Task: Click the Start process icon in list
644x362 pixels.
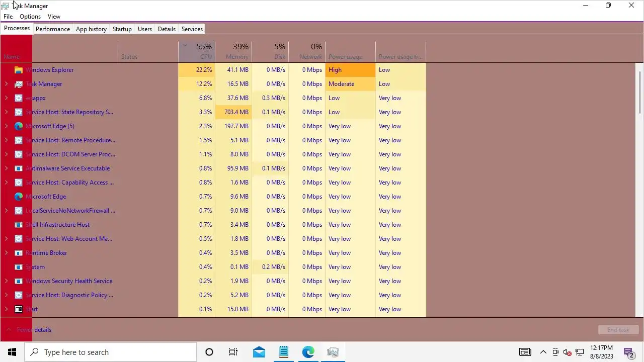Action: point(19,309)
